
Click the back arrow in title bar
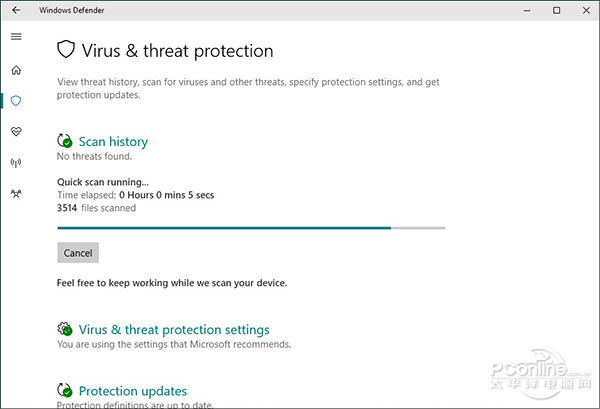[x=15, y=10]
